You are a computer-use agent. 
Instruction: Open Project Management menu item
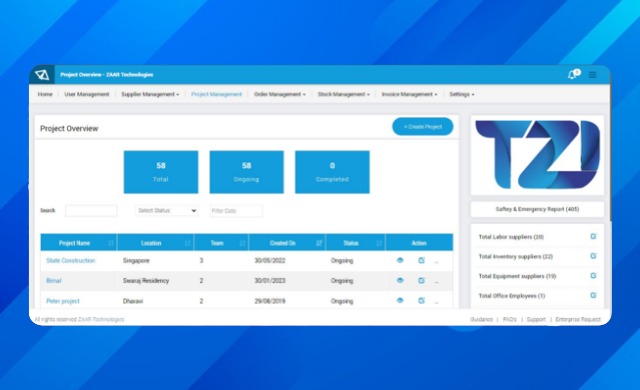(x=216, y=94)
